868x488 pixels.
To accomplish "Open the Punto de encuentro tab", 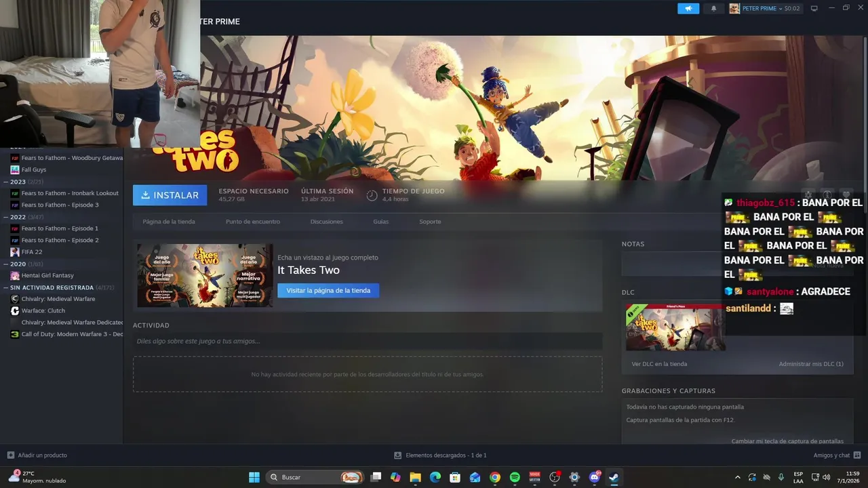I will pos(253,222).
